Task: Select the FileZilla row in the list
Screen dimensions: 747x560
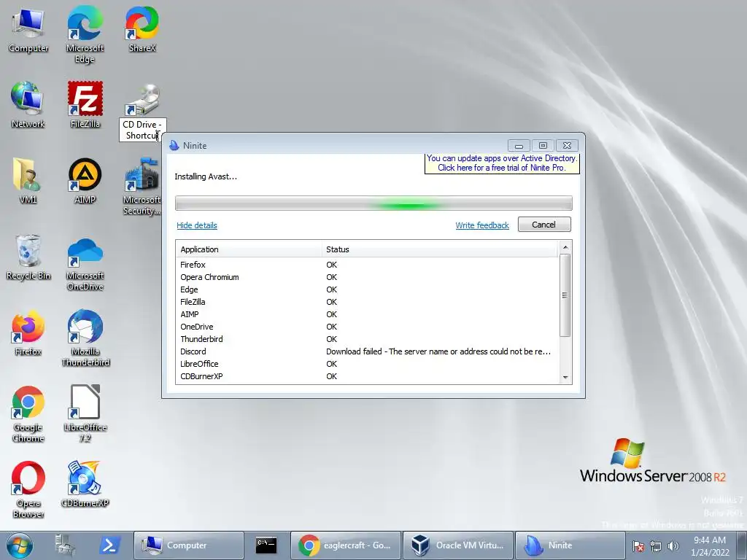Action: 367,302
